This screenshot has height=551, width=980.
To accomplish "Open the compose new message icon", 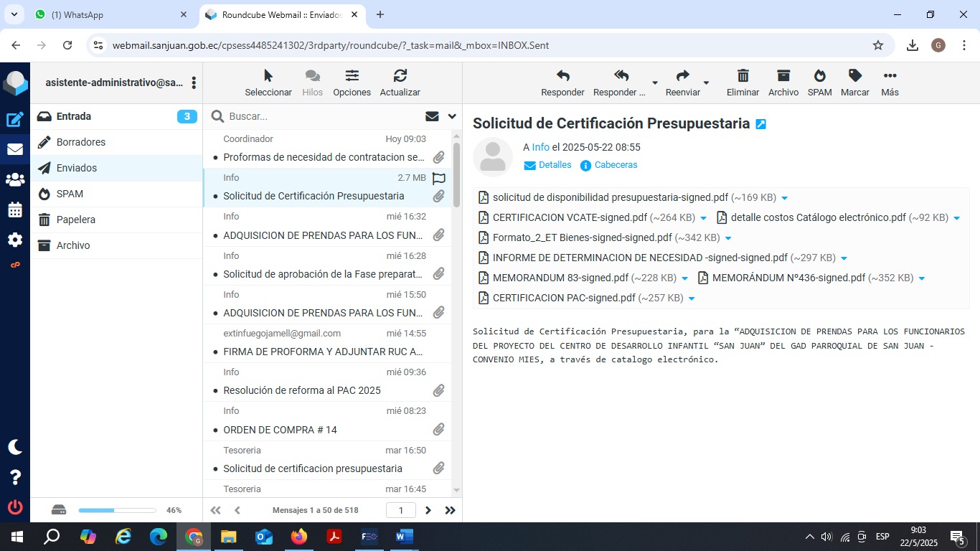I will click(15, 120).
